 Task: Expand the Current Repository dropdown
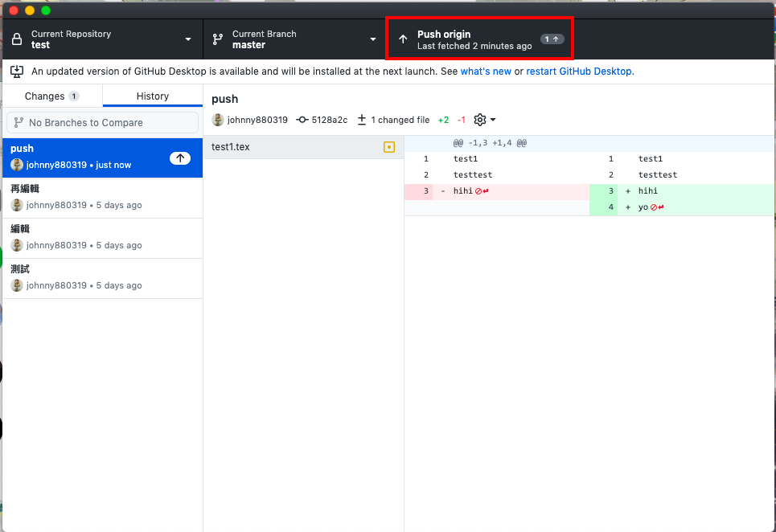click(188, 39)
